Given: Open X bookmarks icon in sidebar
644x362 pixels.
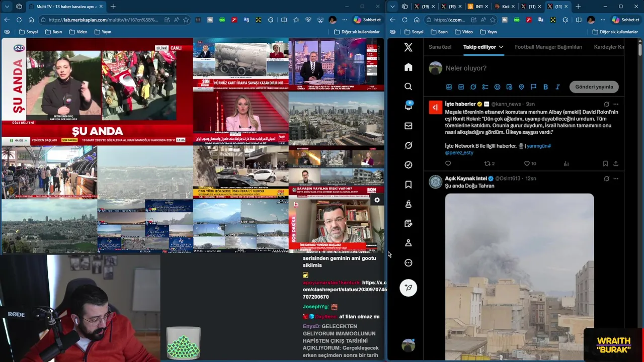Looking at the screenshot, I should (x=408, y=185).
